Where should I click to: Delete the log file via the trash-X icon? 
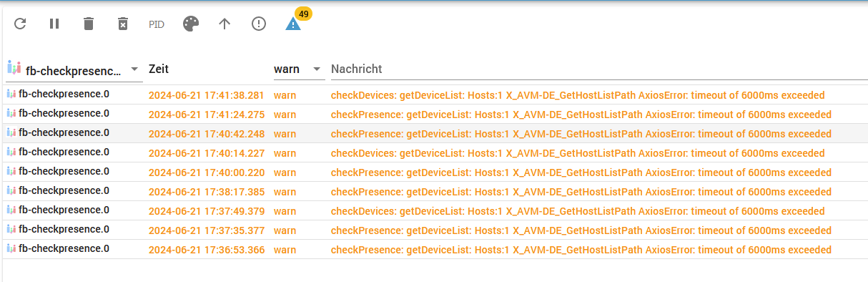122,24
